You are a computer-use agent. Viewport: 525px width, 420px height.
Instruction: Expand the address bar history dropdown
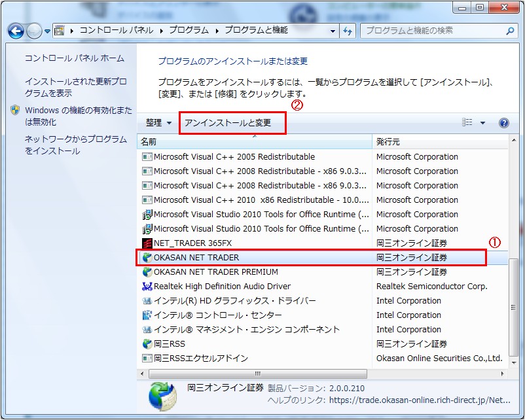333,31
